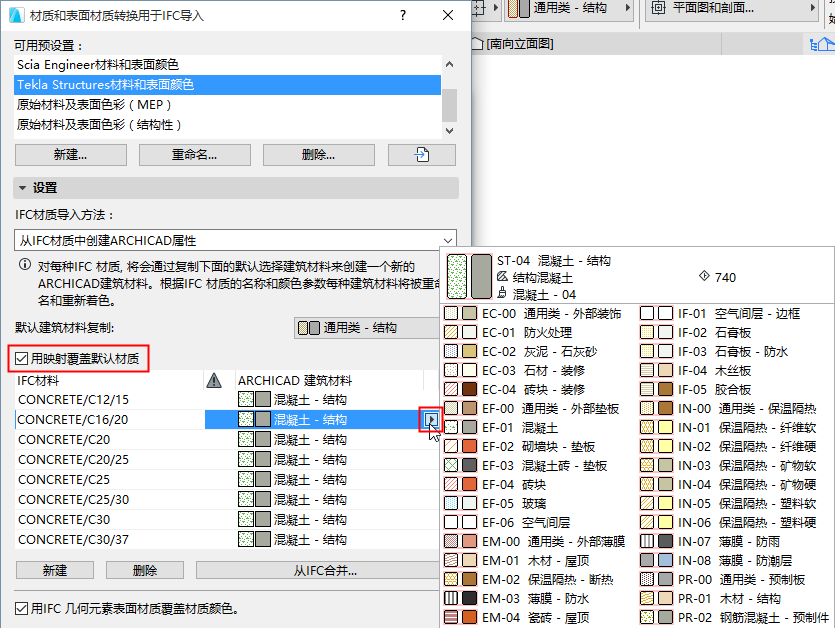Click EF-02 砌墙块 - 垫板 orange swatch
This screenshot has width=835, height=628.
[469, 446]
